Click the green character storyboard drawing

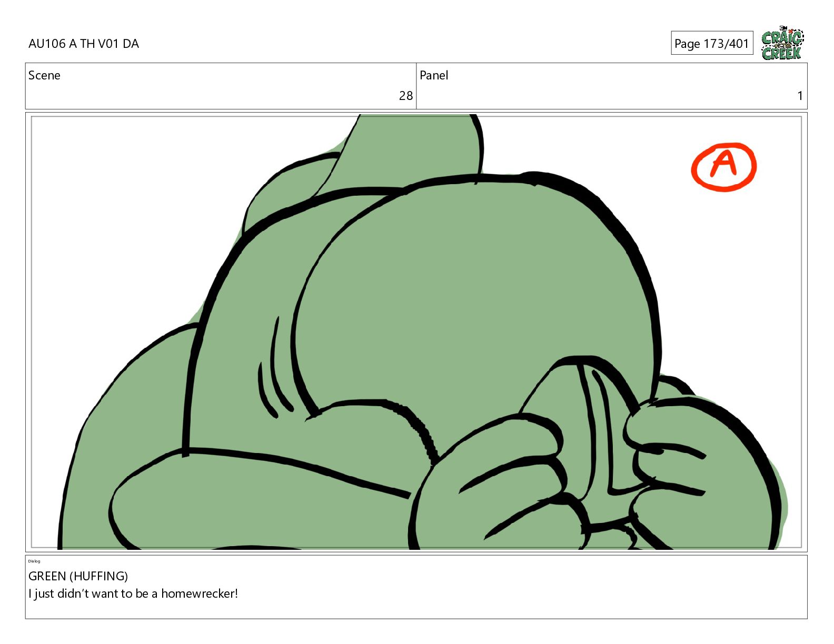point(423,332)
